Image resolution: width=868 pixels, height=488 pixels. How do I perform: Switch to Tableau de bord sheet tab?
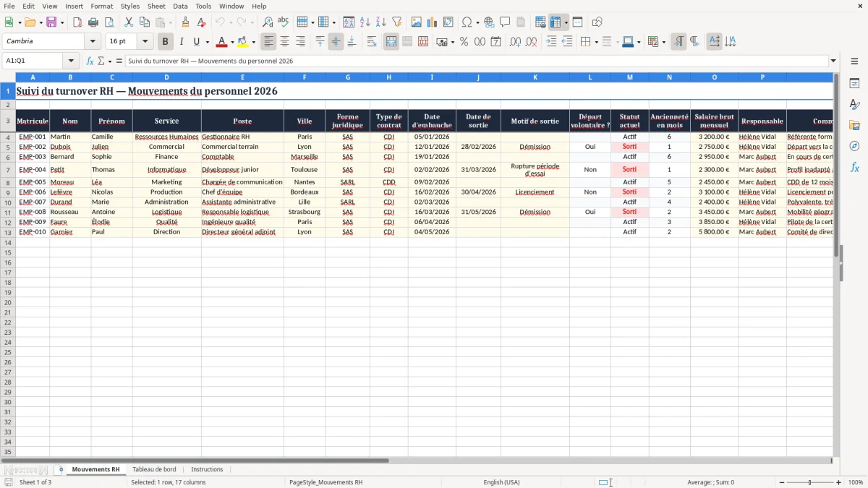pos(154,470)
